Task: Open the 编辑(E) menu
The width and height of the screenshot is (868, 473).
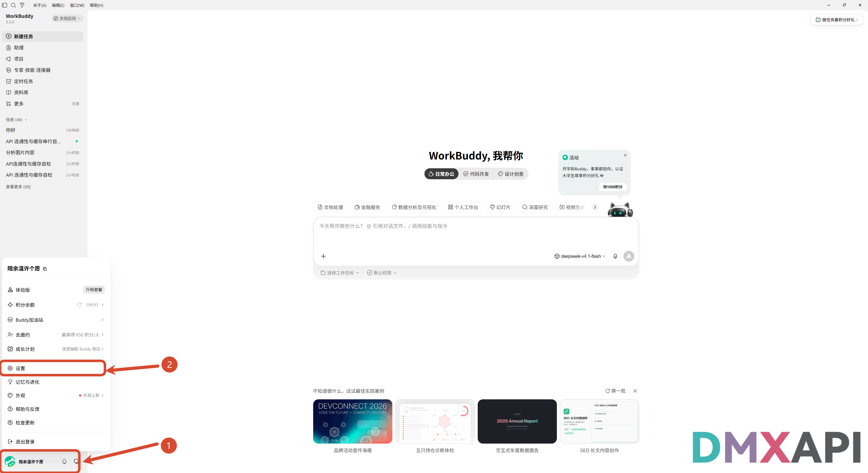Action: [x=58, y=5]
